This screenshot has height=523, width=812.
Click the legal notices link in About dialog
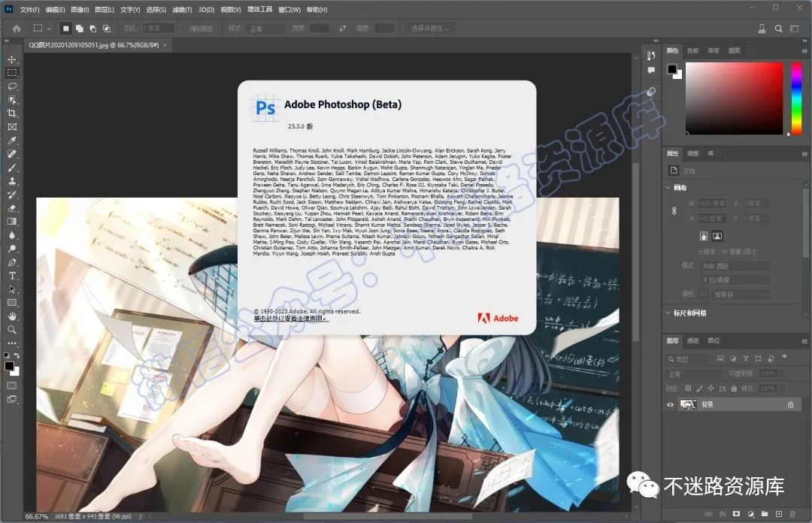[291, 319]
